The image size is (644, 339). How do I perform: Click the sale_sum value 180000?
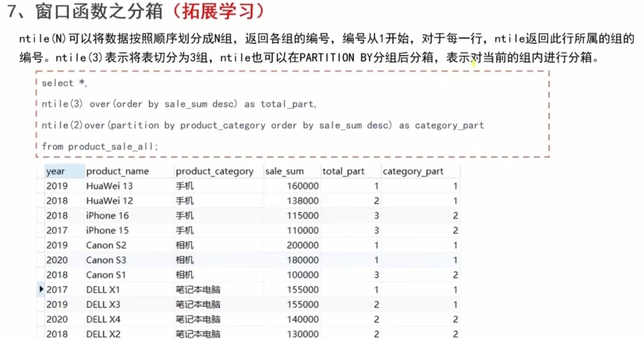tap(303, 260)
